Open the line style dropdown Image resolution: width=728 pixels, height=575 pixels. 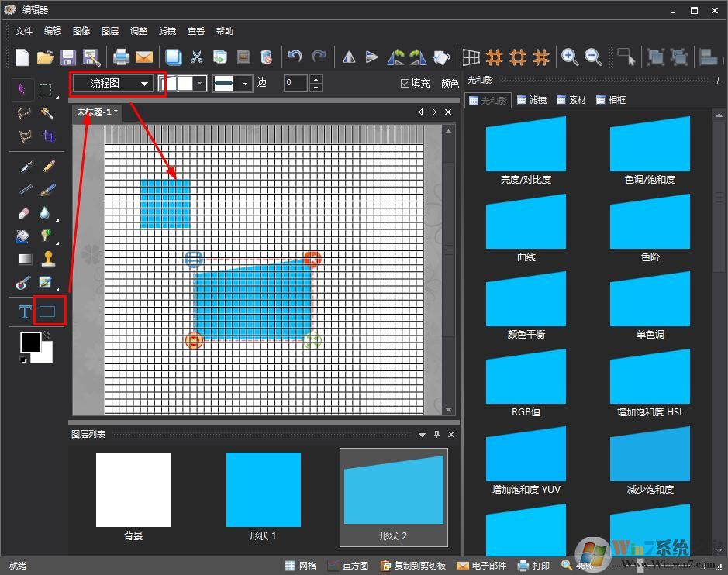click(246, 84)
